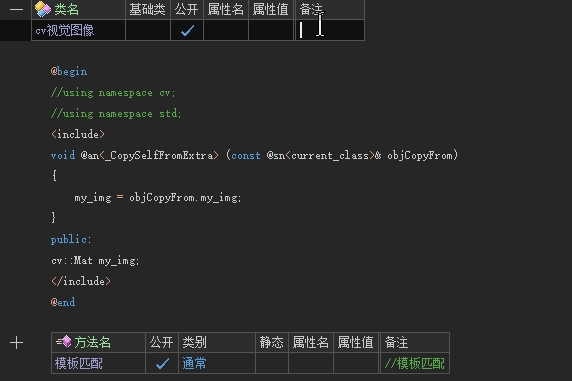Click the void _CopySelfFromExtra declaration line
This screenshot has width=572, height=381.
pos(254,155)
